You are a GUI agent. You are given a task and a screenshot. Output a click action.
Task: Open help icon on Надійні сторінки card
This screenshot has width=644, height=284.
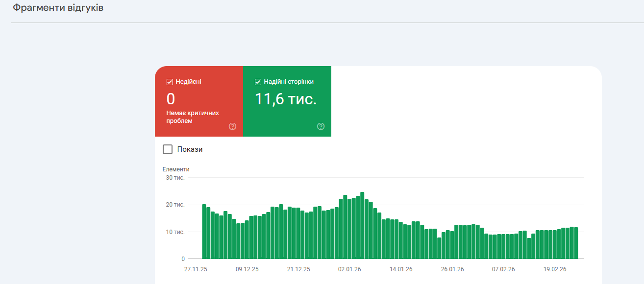(321, 126)
